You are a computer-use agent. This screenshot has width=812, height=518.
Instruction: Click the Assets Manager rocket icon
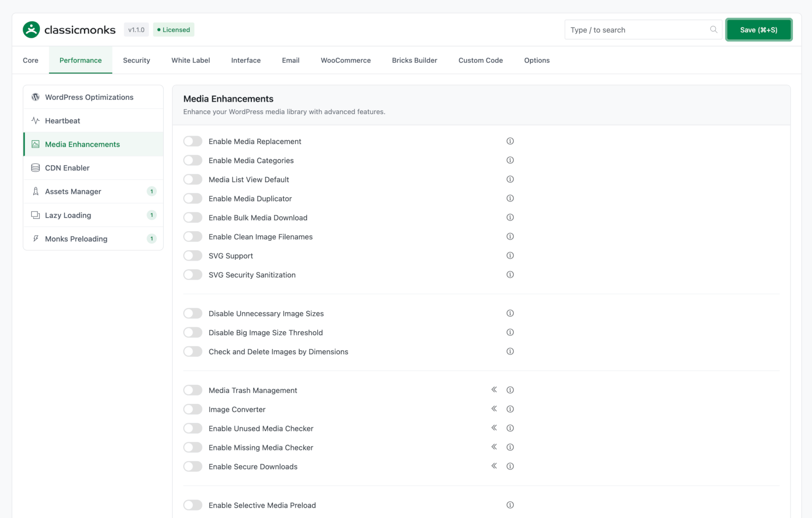point(36,192)
